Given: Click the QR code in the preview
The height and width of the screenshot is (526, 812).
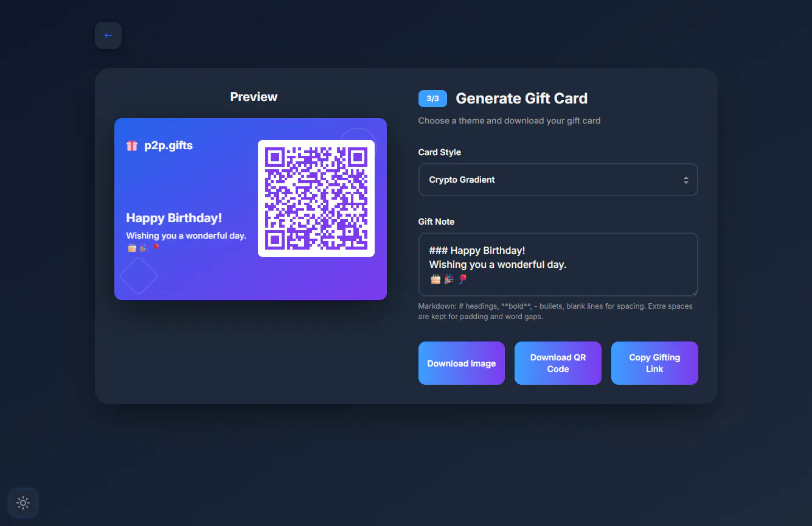Looking at the screenshot, I should tap(316, 198).
